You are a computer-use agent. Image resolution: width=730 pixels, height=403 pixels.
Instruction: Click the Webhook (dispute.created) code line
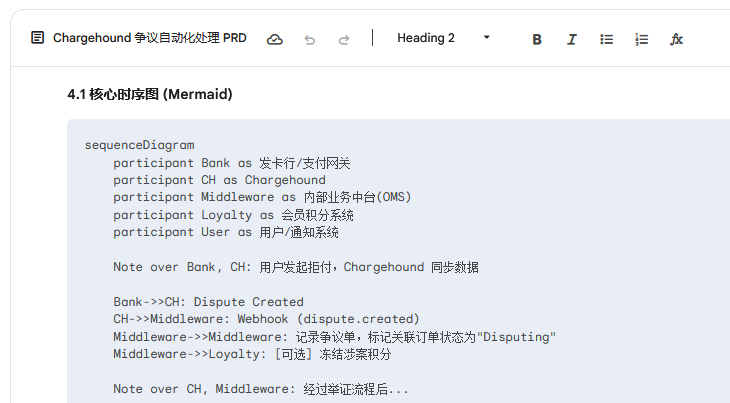pos(259,319)
